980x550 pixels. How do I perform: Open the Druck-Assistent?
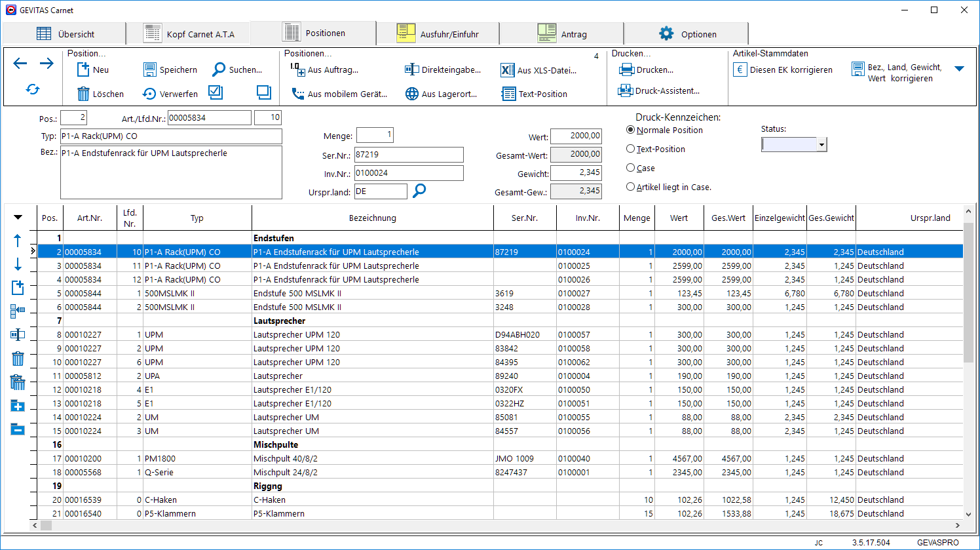[660, 90]
